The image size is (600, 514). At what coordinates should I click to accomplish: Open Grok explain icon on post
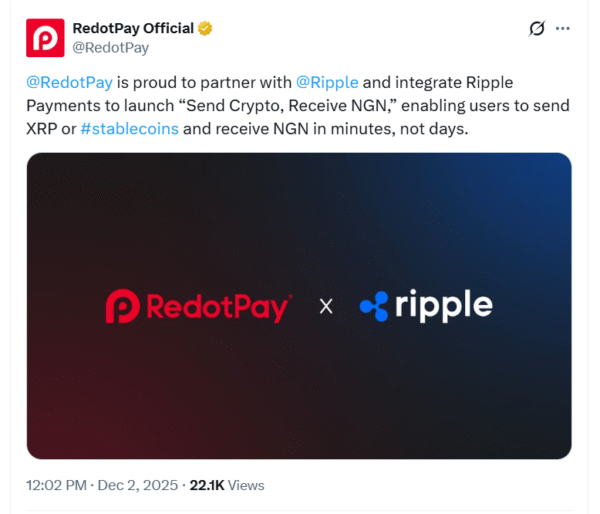tap(535, 30)
